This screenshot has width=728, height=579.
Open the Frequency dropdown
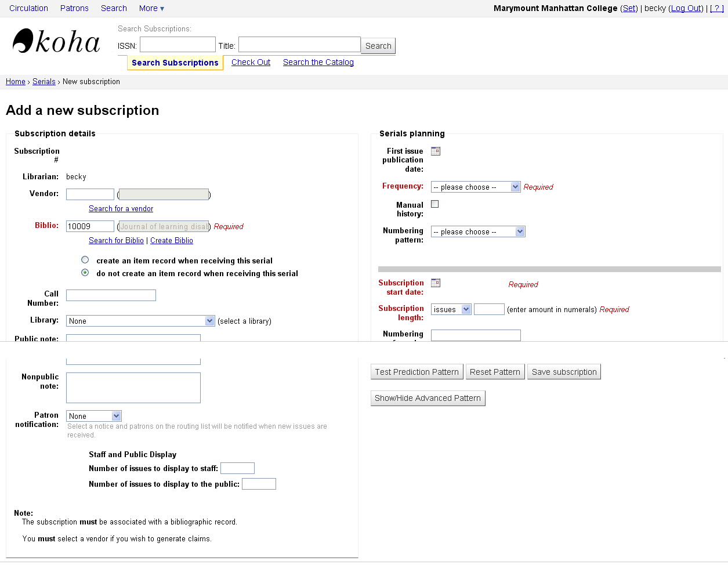475,187
